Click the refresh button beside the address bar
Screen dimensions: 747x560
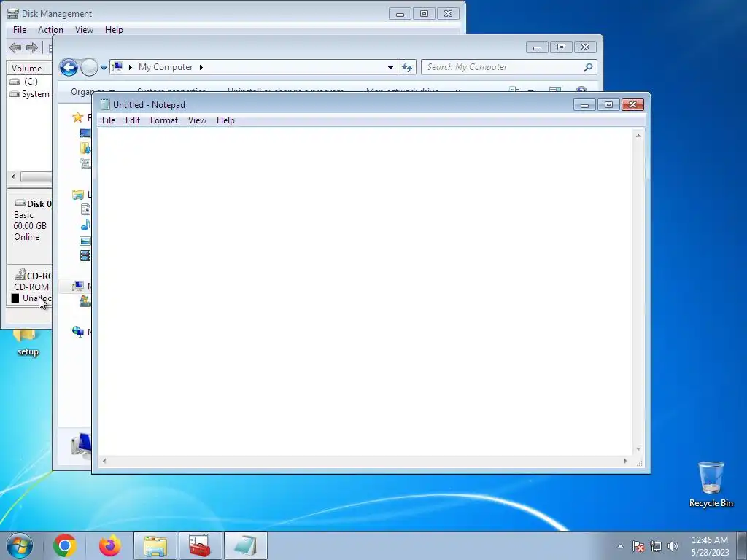(407, 67)
